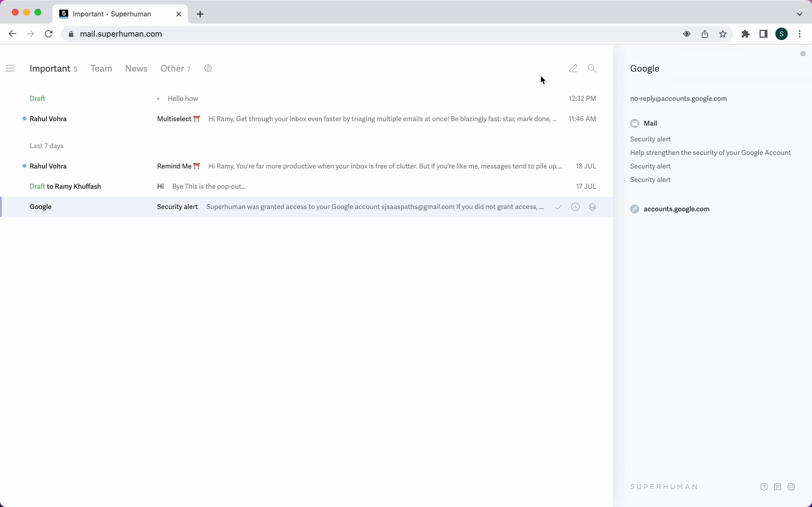This screenshot has width=812, height=507.
Task: Open the calendar icon in bottom panel
Action: [777, 487]
